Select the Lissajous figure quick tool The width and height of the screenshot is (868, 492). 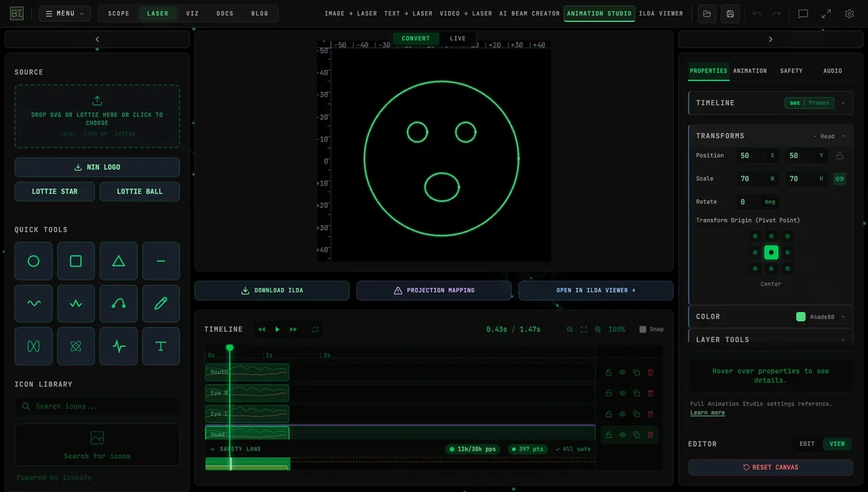click(33, 346)
